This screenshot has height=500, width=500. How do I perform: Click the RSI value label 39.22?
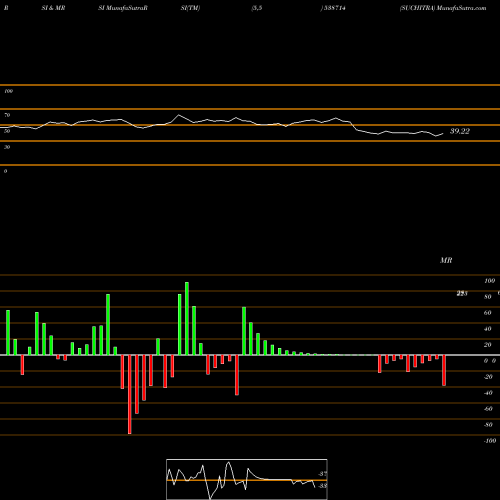point(460,131)
